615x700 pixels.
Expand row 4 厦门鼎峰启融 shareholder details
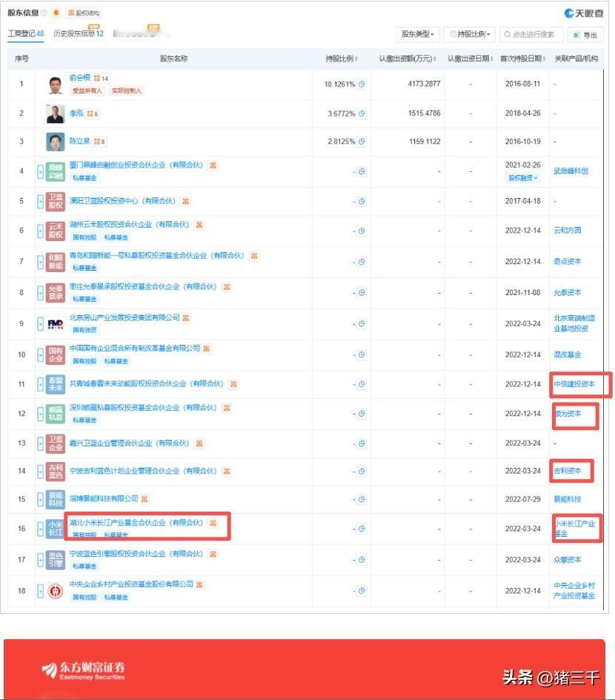pos(40,171)
